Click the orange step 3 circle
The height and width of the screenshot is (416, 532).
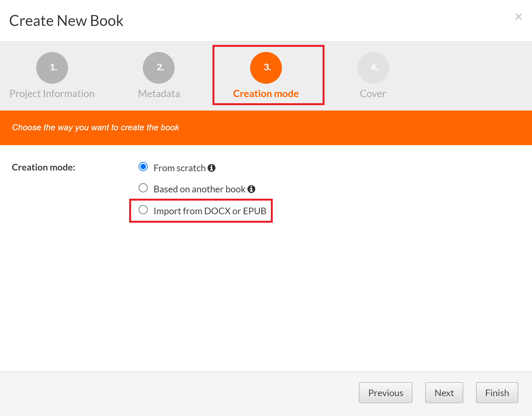point(266,68)
